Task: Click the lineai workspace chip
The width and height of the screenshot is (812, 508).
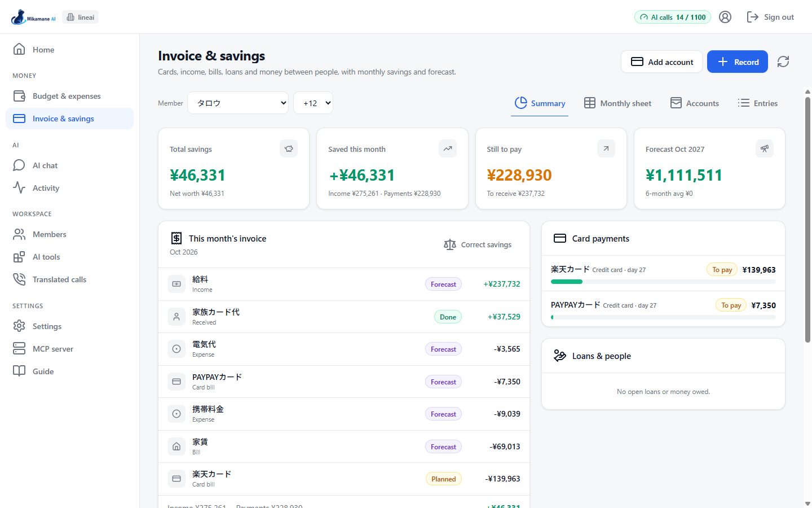Action: [x=81, y=17]
